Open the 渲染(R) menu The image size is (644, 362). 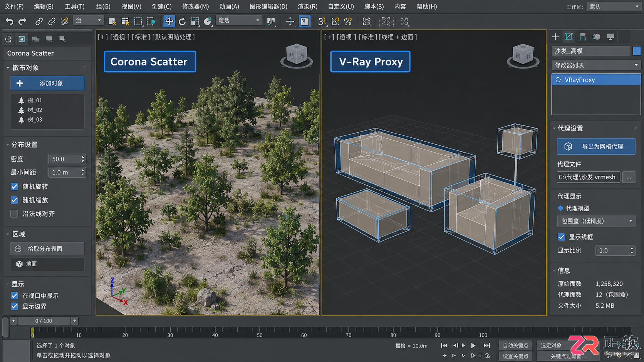coord(308,7)
